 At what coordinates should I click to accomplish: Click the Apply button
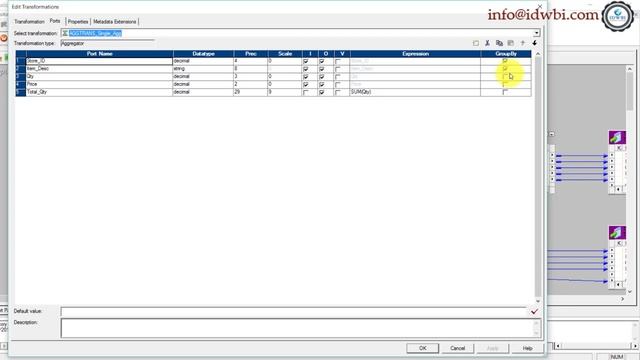coord(493,348)
